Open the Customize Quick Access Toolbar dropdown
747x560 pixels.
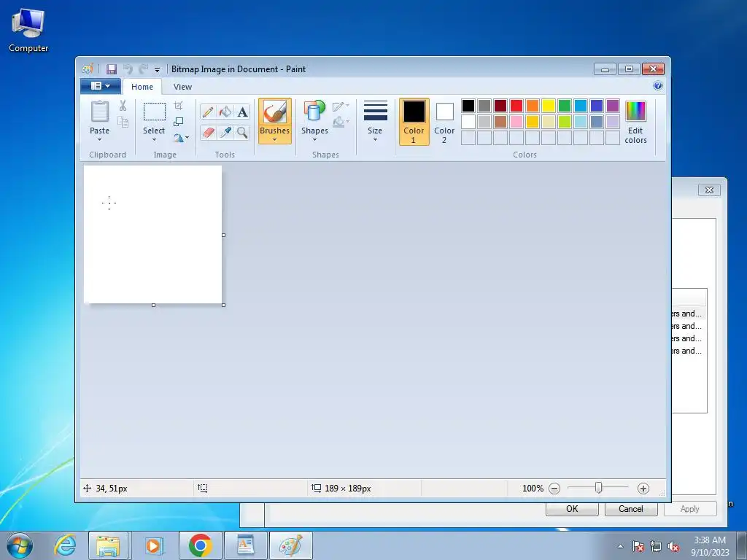[158, 69]
